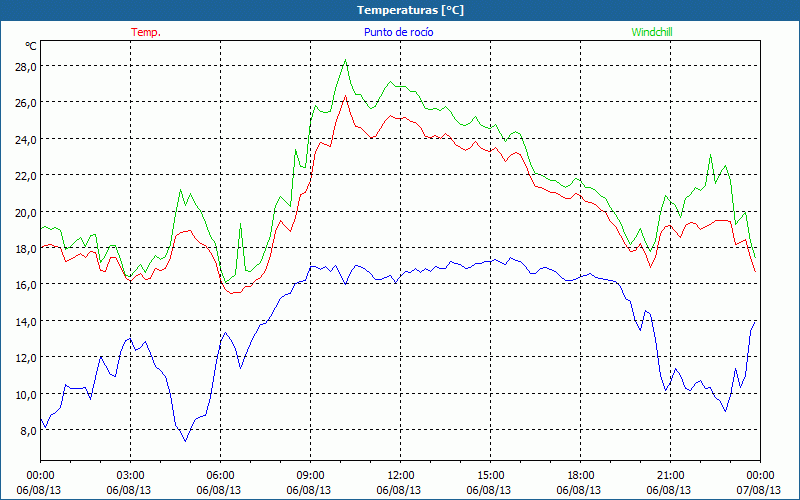800x500 pixels.
Task: Click the 28,0 y-axis value
Action: (x=24, y=66)
